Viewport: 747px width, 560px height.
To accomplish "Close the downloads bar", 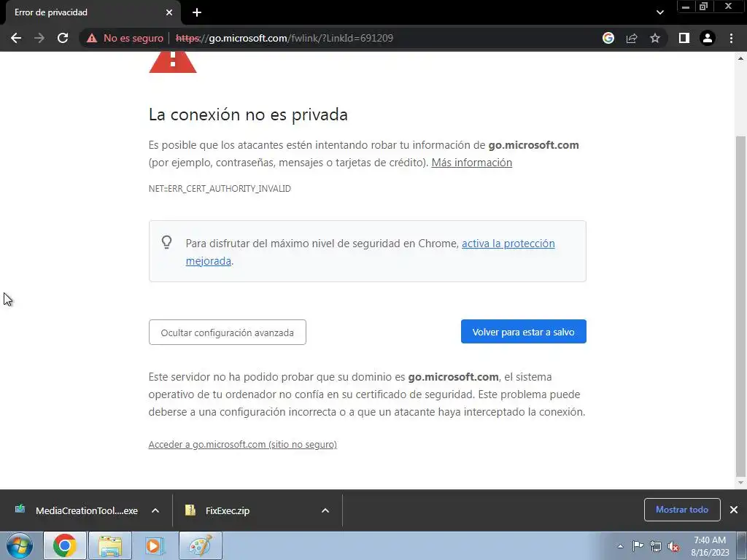I will (x=734, y=510).
